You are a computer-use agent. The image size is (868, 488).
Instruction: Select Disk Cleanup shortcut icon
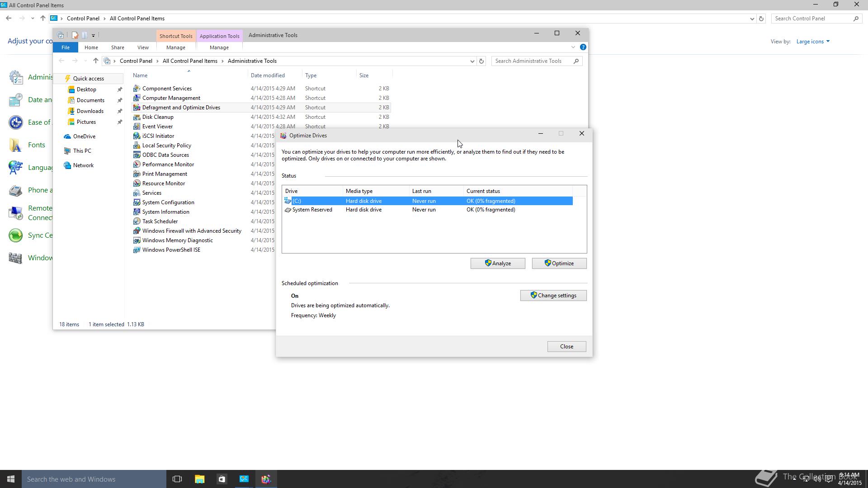point(137,117)
